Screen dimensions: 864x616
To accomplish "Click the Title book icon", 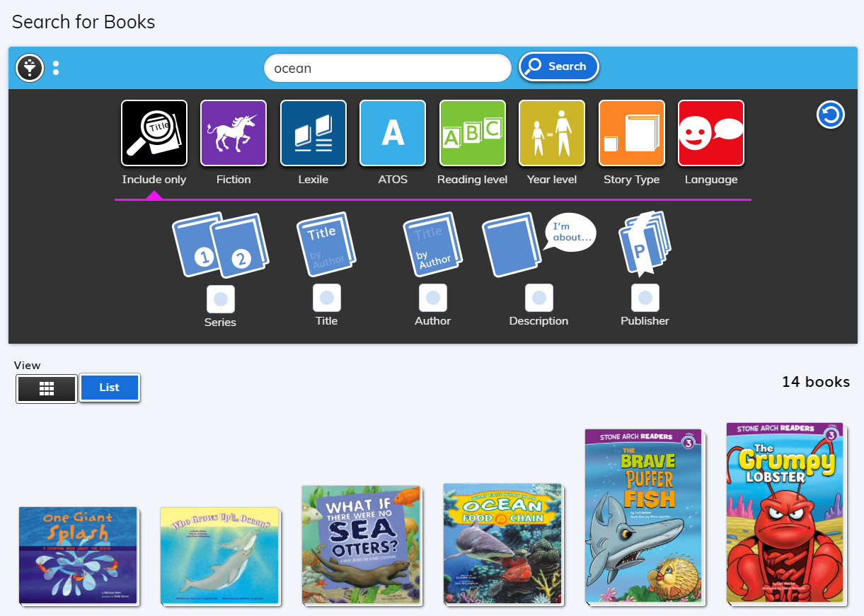I will pos(326,245).
